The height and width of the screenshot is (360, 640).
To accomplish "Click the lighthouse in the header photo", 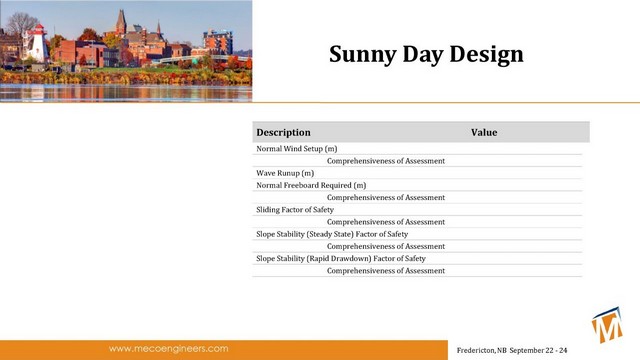I will [37, 43].
